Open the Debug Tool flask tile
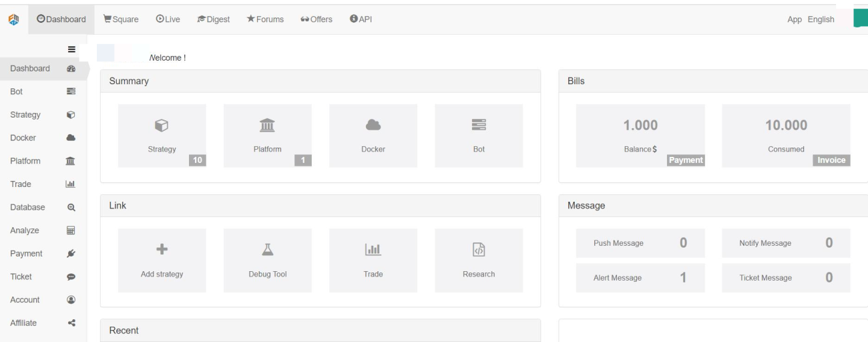 click(267, 261)
